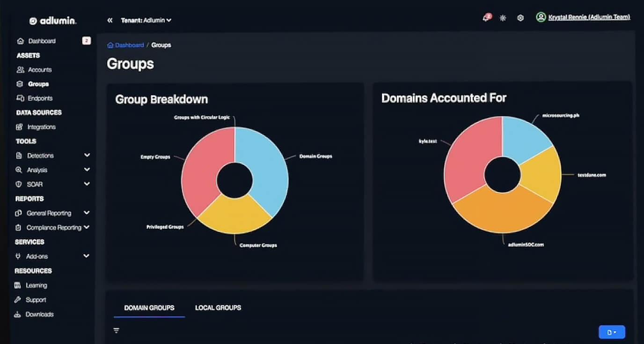
Task: Expand the SOAR menu chevron
Action: [x=87, y=184]
